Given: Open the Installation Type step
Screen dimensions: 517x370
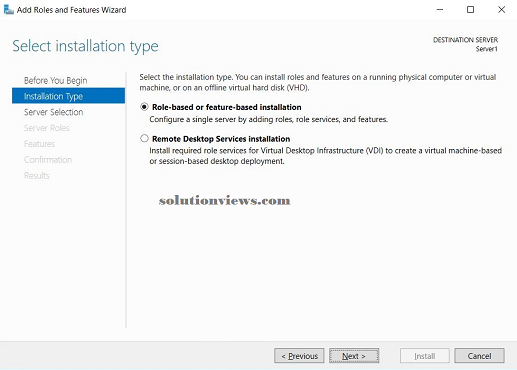Looking at the screenshot, I should tap(68, 96).
